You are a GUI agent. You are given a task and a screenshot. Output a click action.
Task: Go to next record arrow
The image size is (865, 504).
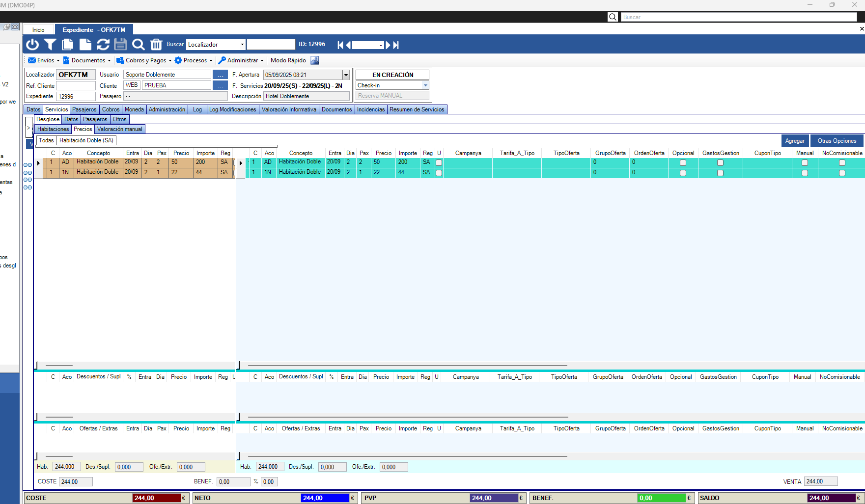(x=388, y=45)
